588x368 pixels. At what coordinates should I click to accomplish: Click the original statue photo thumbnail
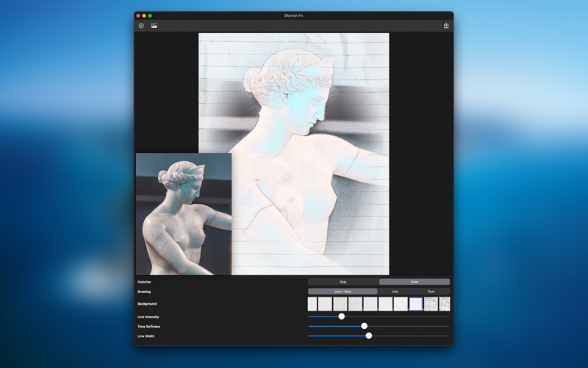[x=183, y=213]
